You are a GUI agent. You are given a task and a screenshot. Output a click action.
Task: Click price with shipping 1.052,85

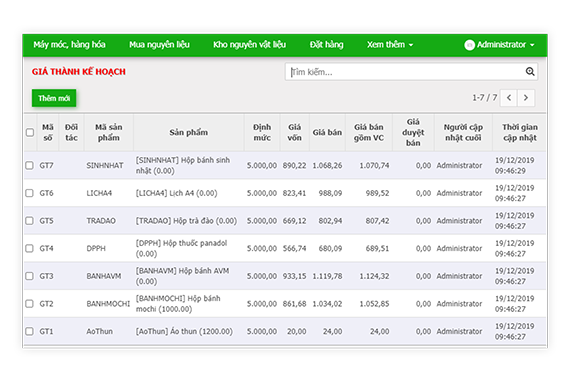(x=374, y=303)
